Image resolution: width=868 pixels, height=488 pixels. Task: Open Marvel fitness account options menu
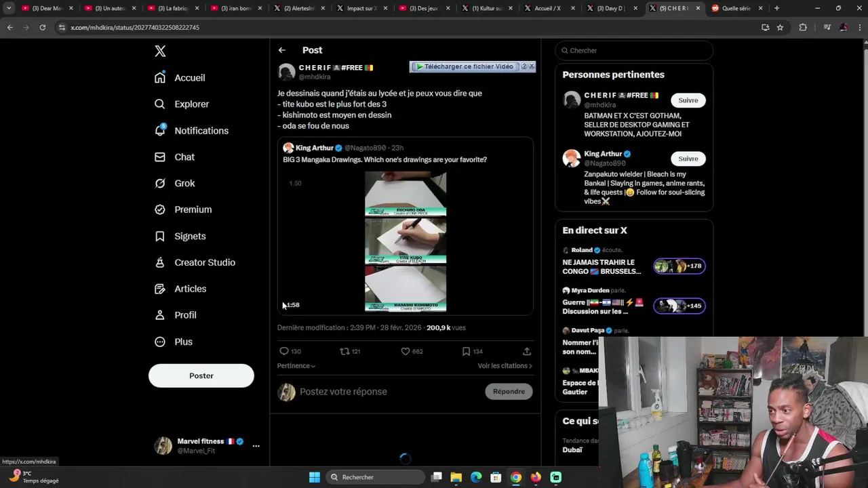pyautogui.click(x=256, y=446)
